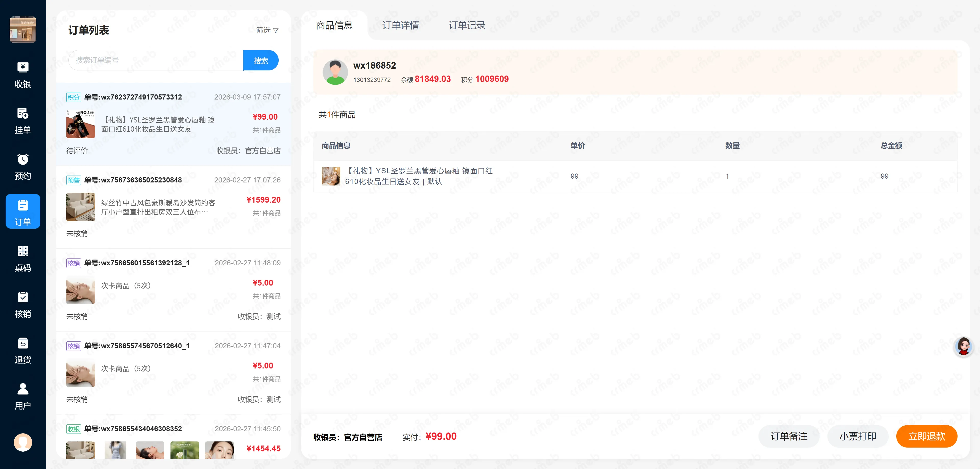Viewport: 980px width, 469px height.
Task: Click the 未核销 status of the sofa order
Action: click(x=77, y=233)
